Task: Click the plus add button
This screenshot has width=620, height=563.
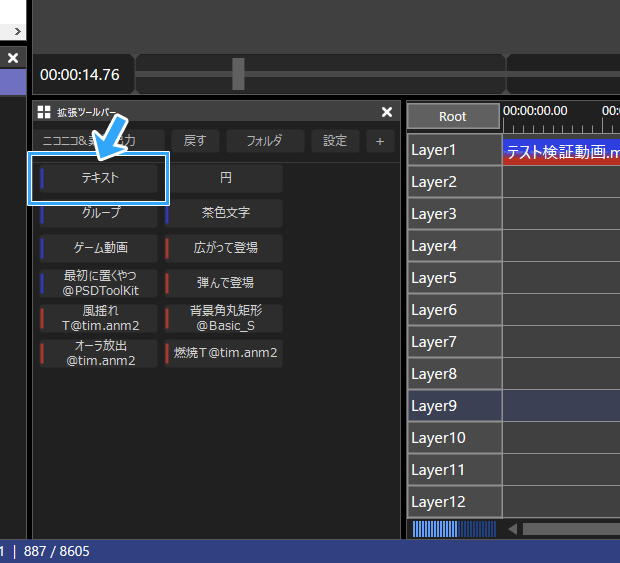Action: pos(380,141)
